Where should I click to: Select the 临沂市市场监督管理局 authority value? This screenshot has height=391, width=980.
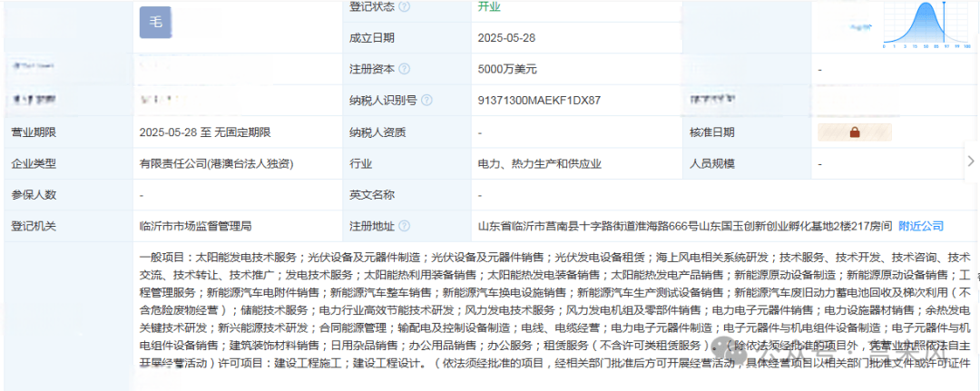click(196, 226)
